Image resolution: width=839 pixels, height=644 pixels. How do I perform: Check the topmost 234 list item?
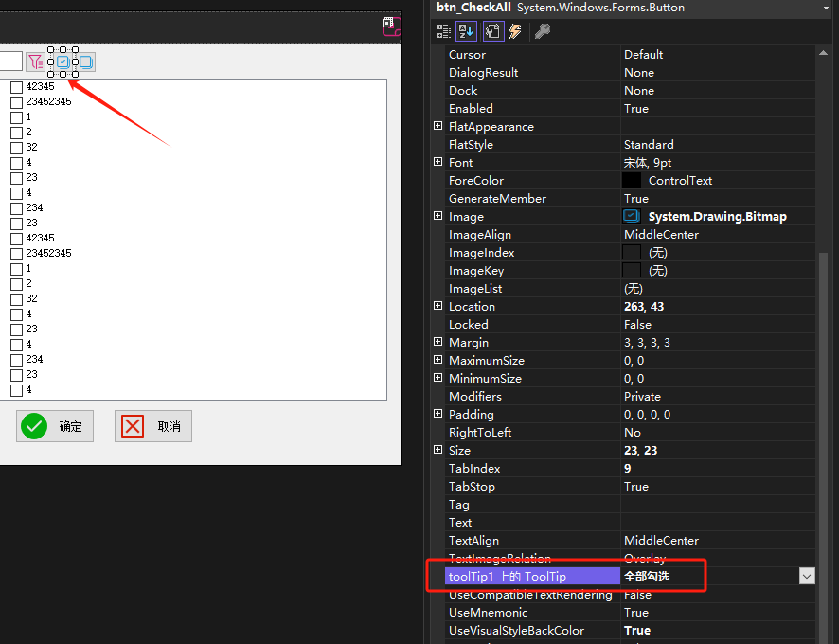pos(17,207)
